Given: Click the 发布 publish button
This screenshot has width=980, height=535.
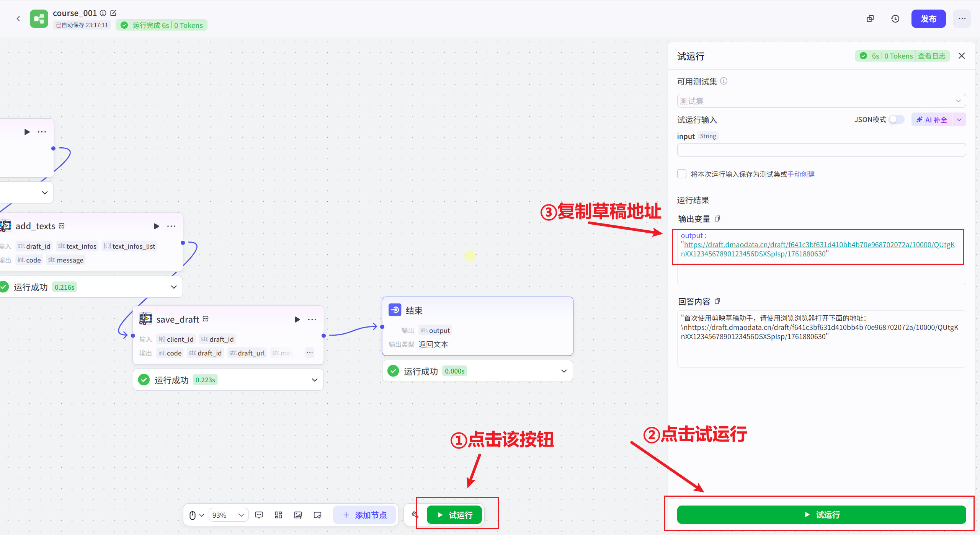Looking at the screenshot, I should (929, 18).
